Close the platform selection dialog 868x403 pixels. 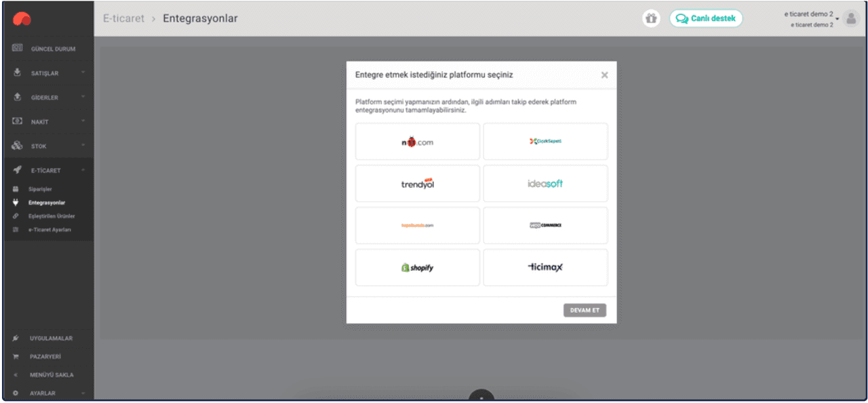point(604,75)
